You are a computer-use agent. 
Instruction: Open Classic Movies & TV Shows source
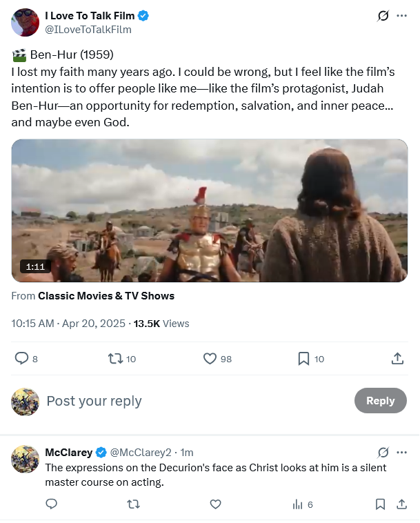106,296
